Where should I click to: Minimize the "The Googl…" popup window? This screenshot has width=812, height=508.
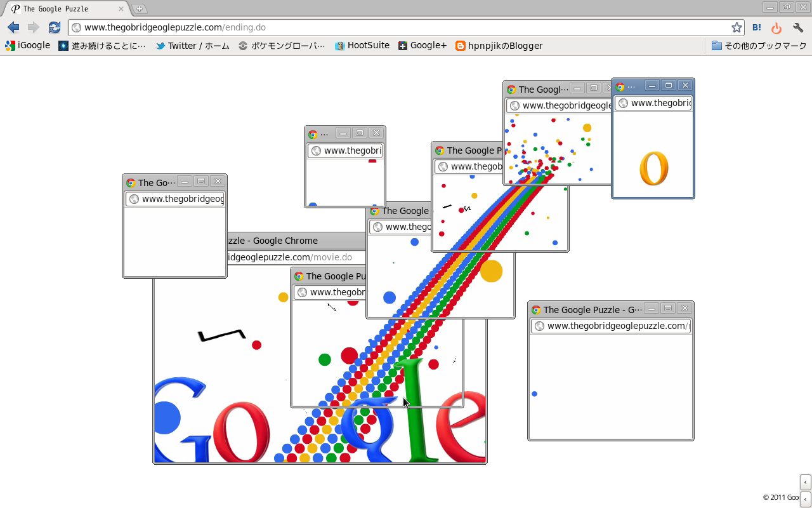pyautogui.click(x=577, y=88)
